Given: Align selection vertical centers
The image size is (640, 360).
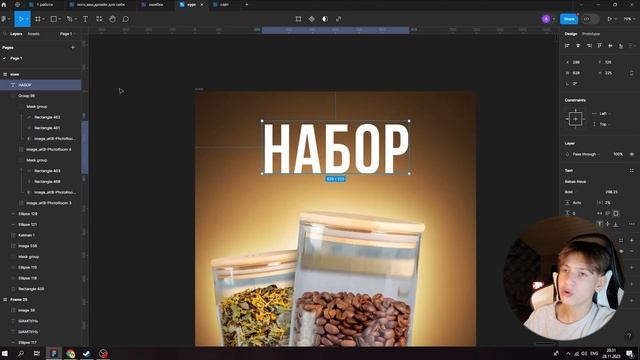Looking at the screenshot, I should coord(610,46).
